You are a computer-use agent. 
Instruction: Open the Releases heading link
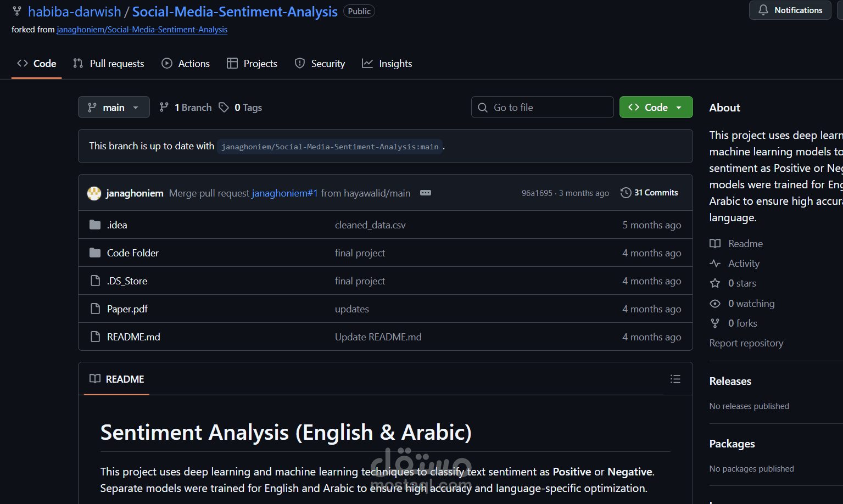point(730,381)
